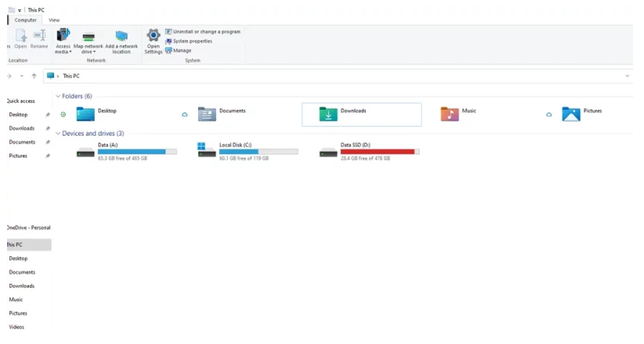The height and width of the screenshot is (344, 644).
Task: Collapse the Devices and drives section
Action: pos(58,134)
